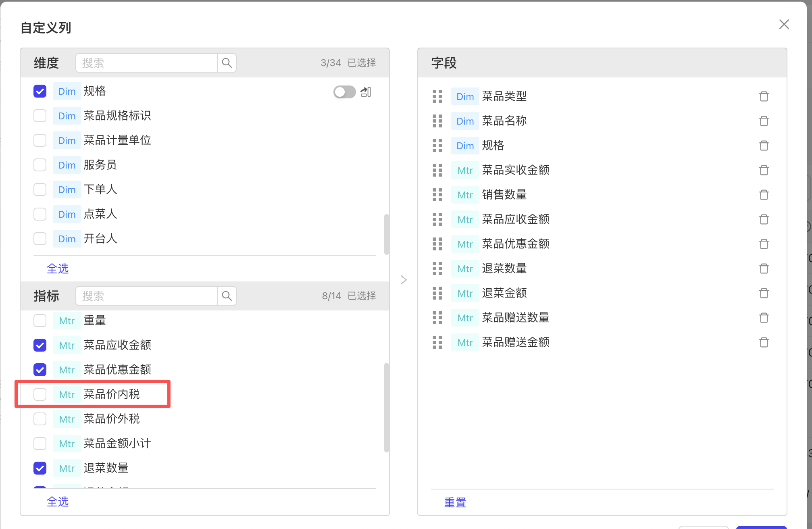Remove the 菜品实收金额 field via trash icon
This screenshot has height=529, width=812.
coord(764,170)
